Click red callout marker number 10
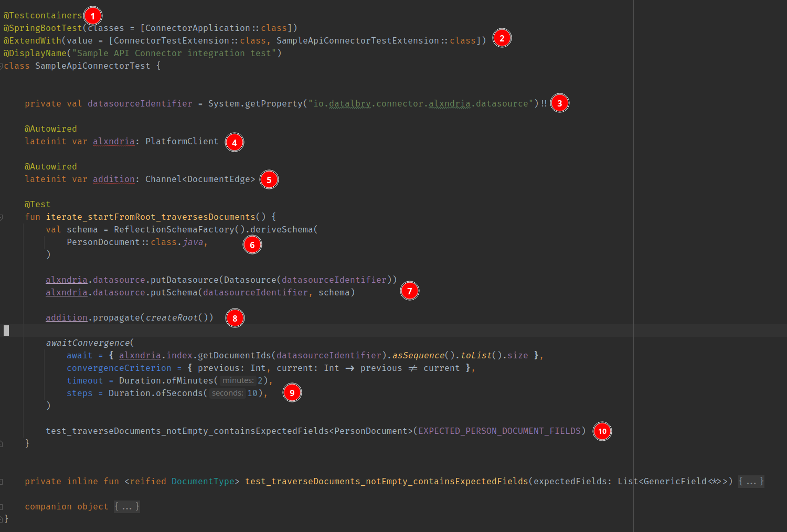Image resolution: width=787 pixels, height=532 pixels. [x=602, y=431]
